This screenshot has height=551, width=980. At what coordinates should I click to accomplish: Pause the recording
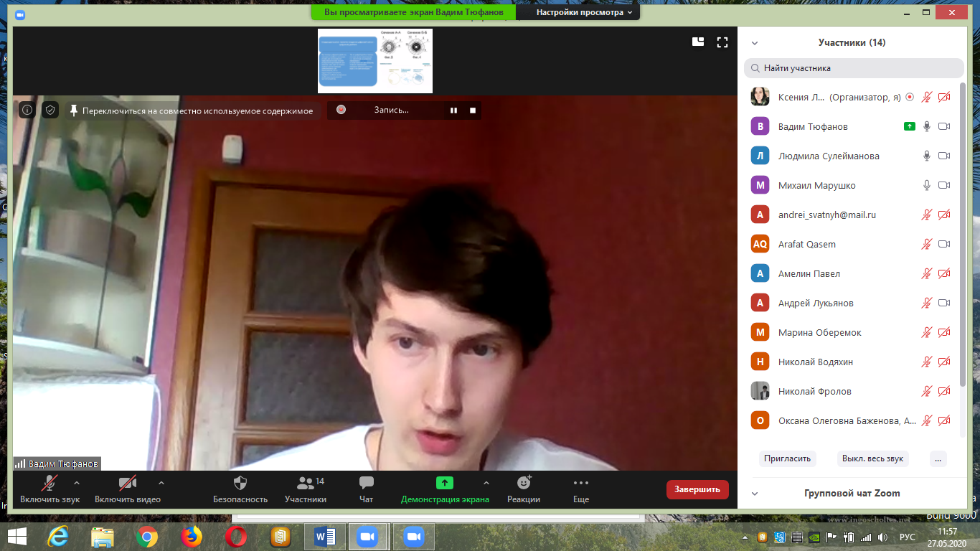453,110
